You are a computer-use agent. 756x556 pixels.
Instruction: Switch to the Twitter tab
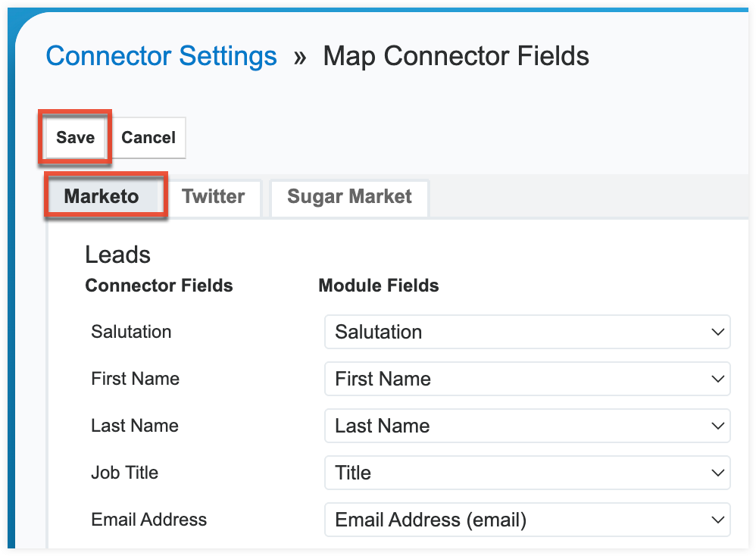(214, 197)
